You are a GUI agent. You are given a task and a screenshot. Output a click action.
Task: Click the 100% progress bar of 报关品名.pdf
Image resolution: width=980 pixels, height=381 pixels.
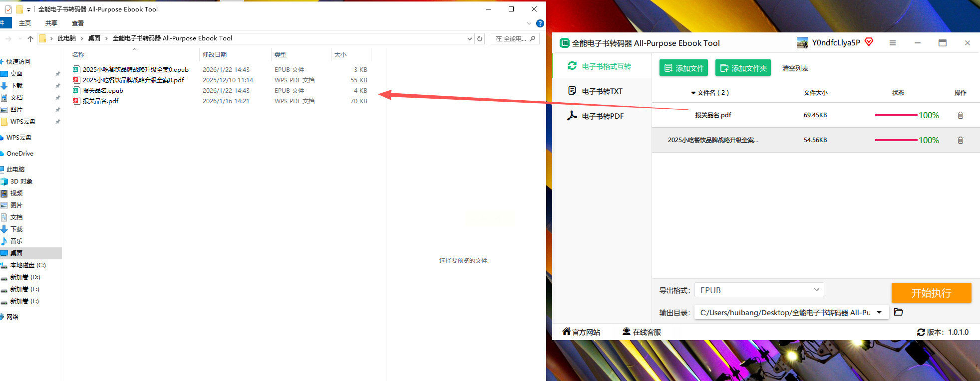[x=896, y=115]
